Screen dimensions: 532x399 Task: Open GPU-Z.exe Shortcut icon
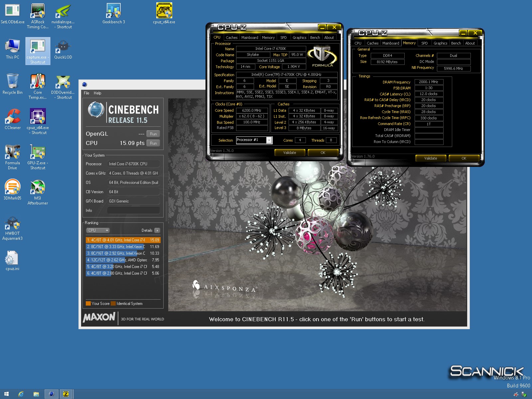point(38,157)
